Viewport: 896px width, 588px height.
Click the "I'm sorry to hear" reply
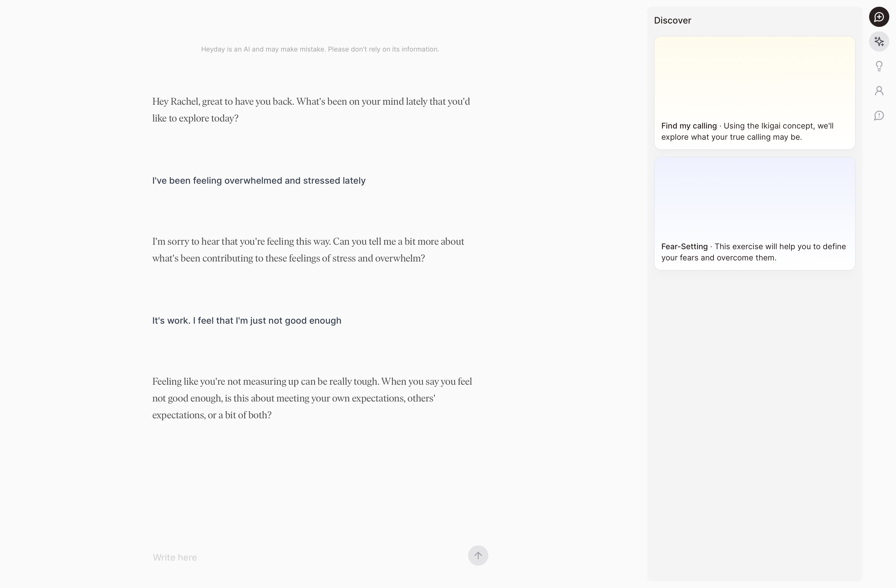(308, 250)
